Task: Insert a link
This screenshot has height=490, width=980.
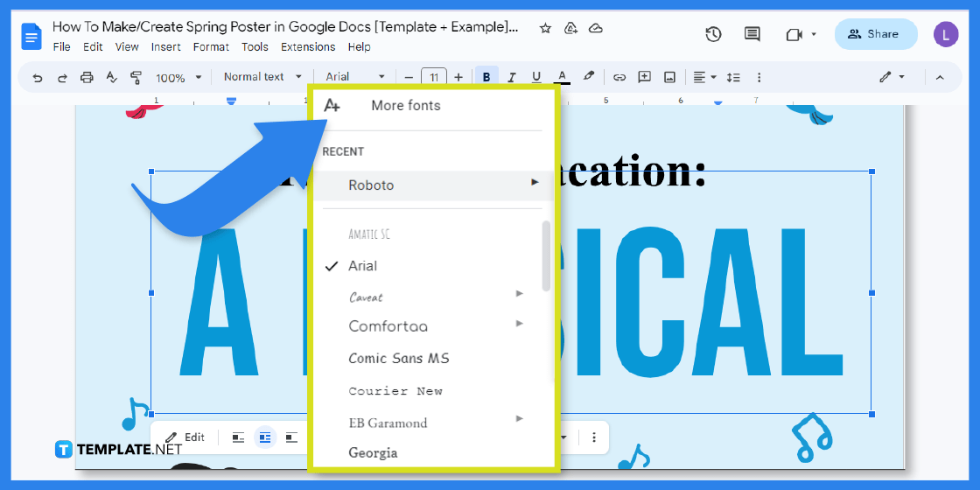Action: pos(619,78)
